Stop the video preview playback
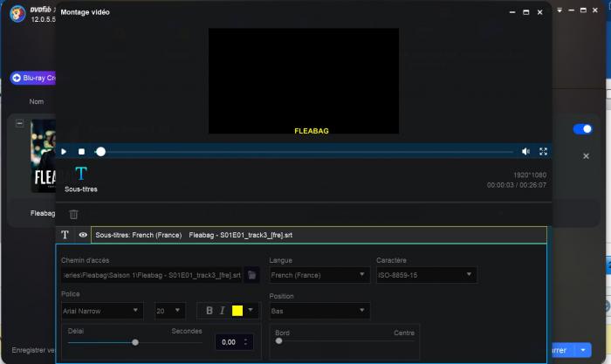Viewport: 611px width, 364px height. (x=81, y=152)
